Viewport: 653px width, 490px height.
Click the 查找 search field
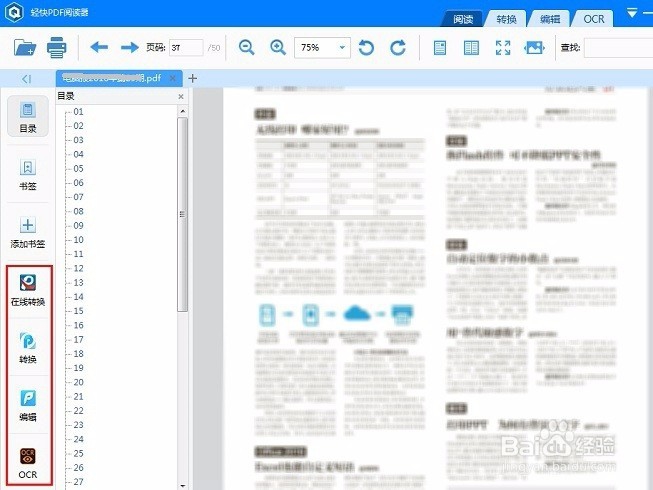pos(618,47)
